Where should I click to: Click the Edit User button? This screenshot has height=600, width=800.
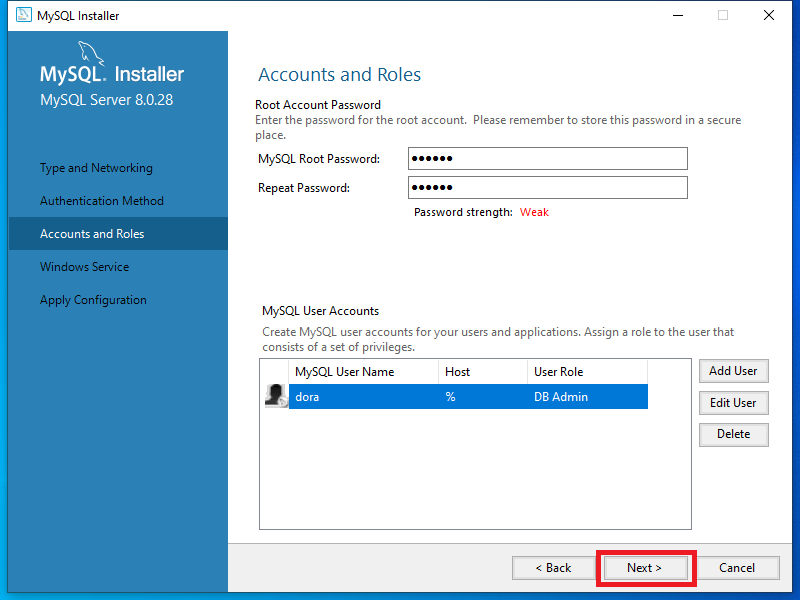coord(733,403)
